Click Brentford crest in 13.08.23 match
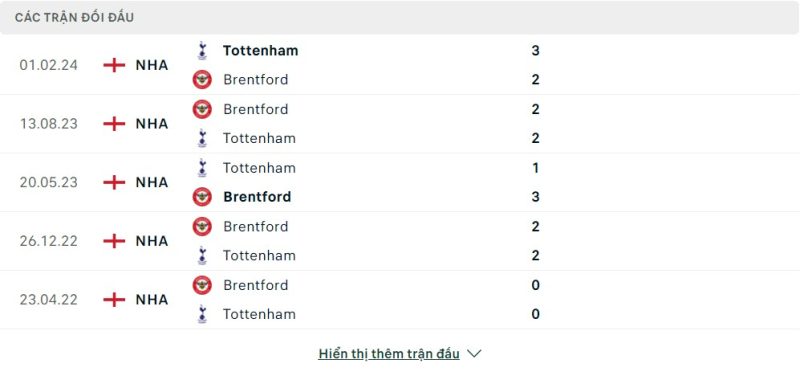The image size is (800, 384). pos(202,109)
